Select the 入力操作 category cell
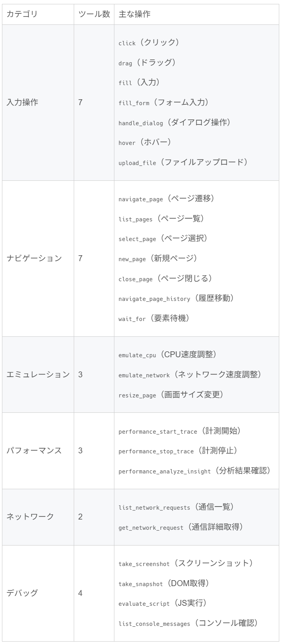The image size is (282, 644). pyautogui.click(x=22, y=103)
